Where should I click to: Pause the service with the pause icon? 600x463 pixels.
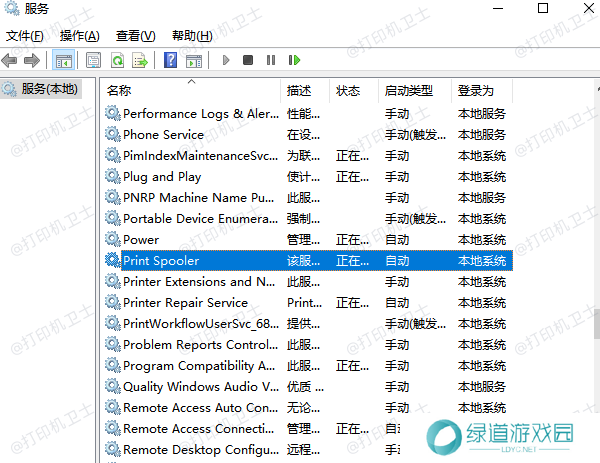tap(271, 60)
